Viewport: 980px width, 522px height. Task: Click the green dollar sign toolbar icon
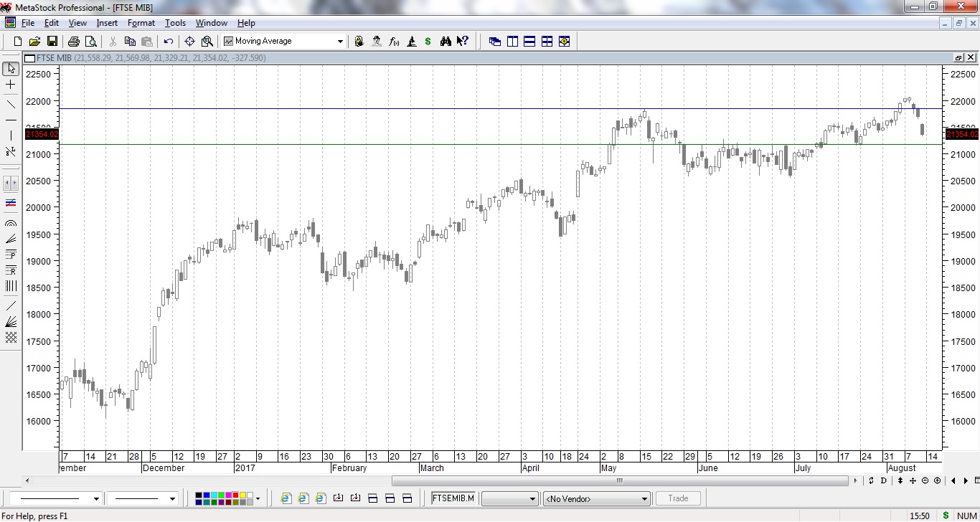click(428, 42)
